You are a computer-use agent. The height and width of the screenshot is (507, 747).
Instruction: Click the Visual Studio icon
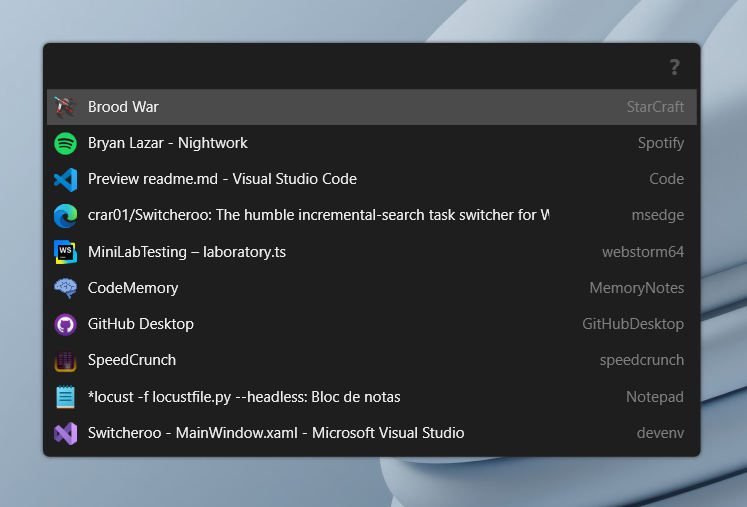[65, 433]
